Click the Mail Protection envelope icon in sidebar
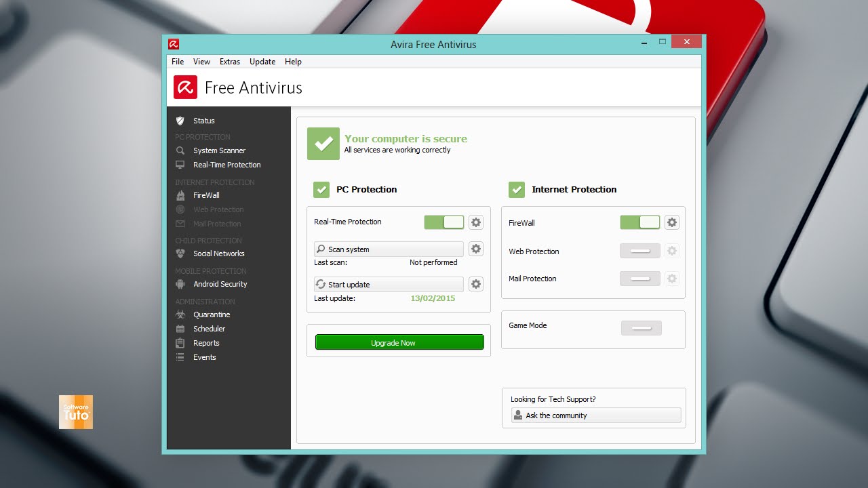This screenshot has height=488, width=868. tap(180, 224)
